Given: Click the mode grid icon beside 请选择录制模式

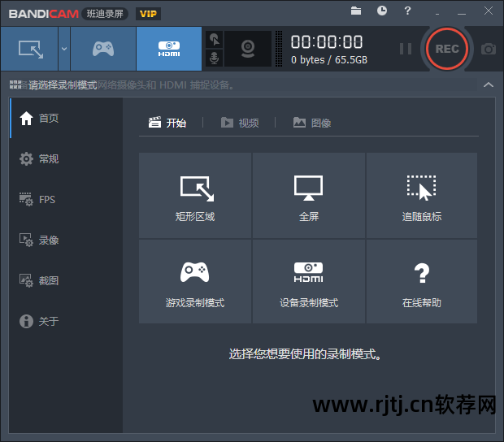Looking at the screenshot, I should [15, 84].
